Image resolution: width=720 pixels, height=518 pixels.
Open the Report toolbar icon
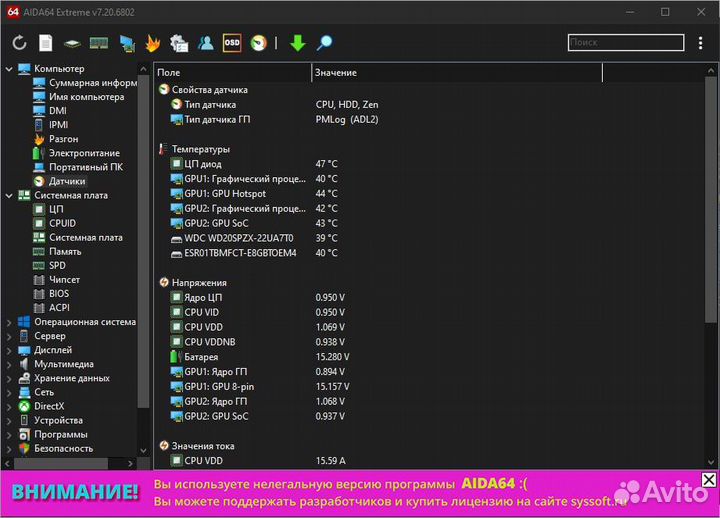(45, 43)
